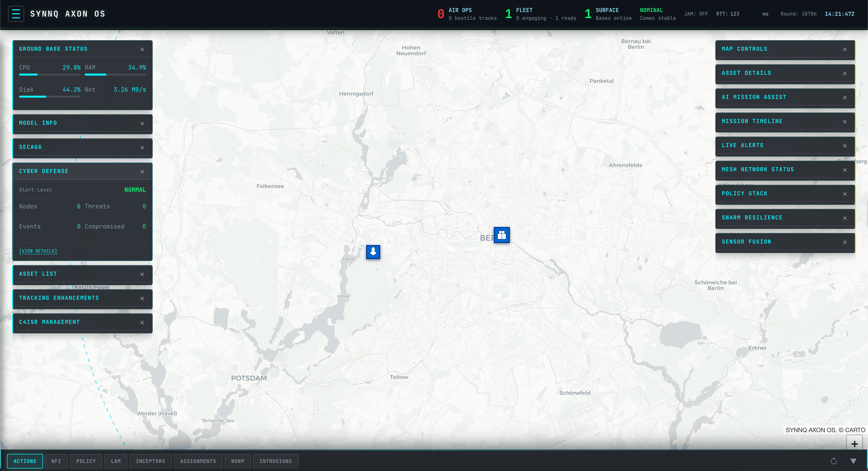Click the refresh icon in the bottom bar
868x471 pixels.
click(x=834, y=461)
